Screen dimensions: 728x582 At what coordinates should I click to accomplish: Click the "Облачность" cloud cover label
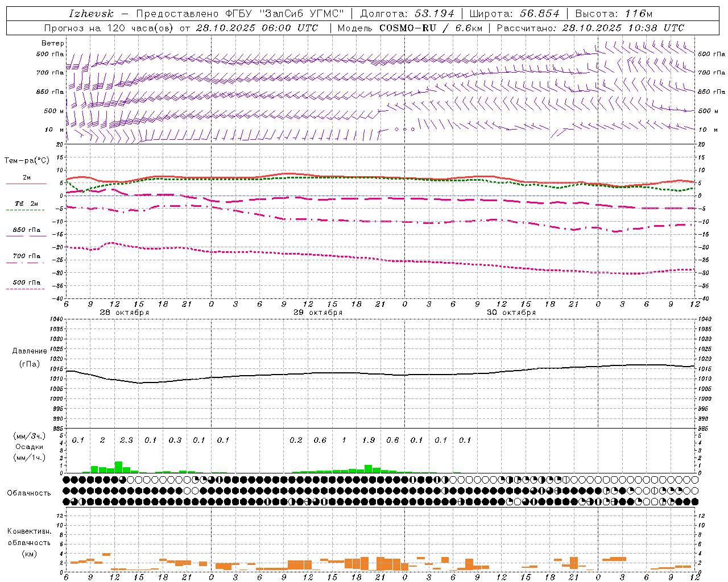29,493
